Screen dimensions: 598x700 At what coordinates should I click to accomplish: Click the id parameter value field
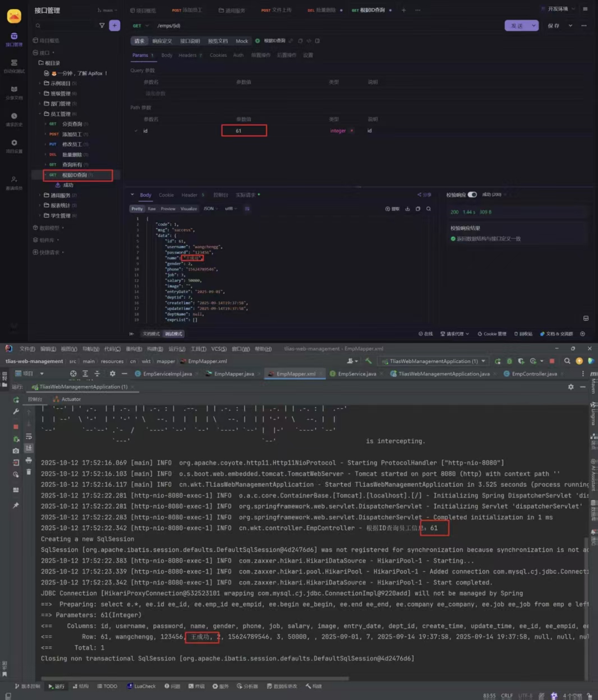point(243,131)
